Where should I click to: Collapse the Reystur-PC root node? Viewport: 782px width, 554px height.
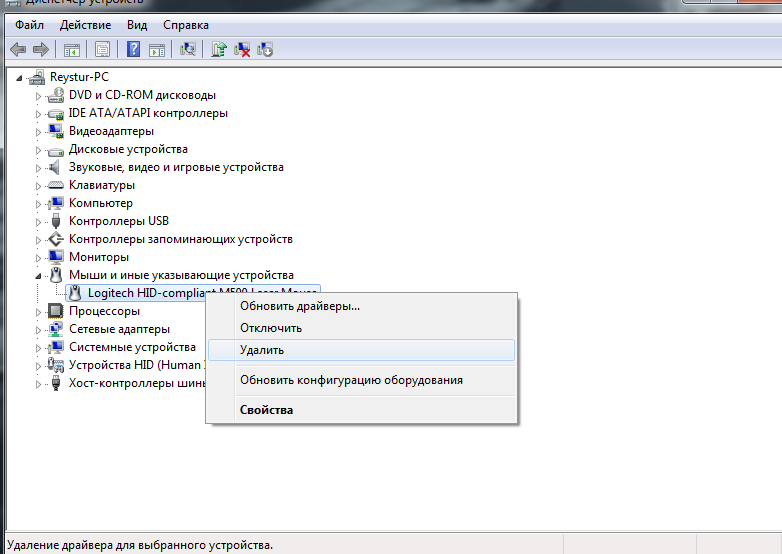19,78
